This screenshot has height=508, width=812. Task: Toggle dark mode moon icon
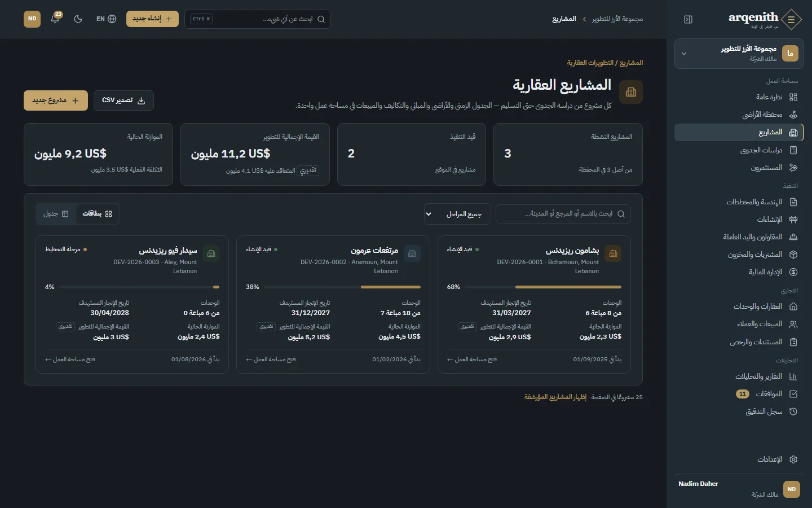point(78,19)
